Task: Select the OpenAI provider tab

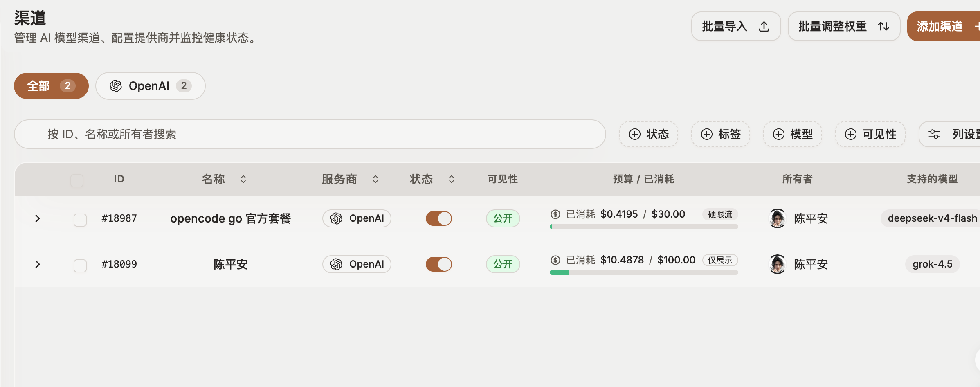Action: [151, 86]
